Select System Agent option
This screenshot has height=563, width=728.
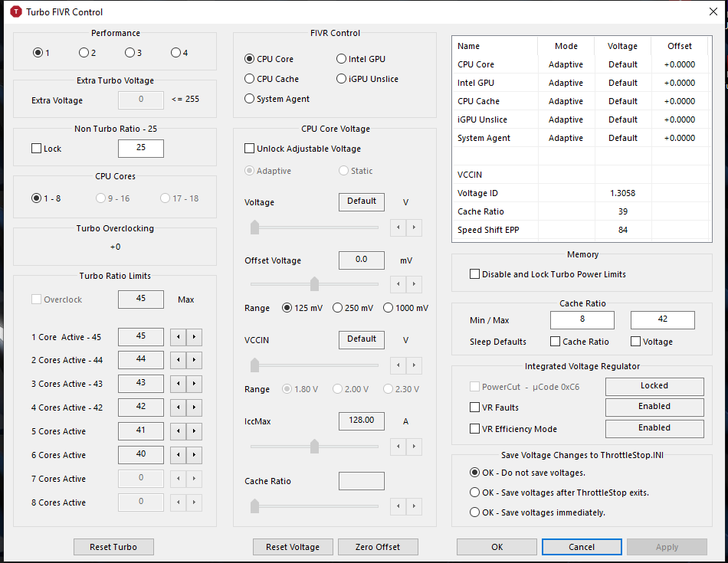[x=277, y=99]
